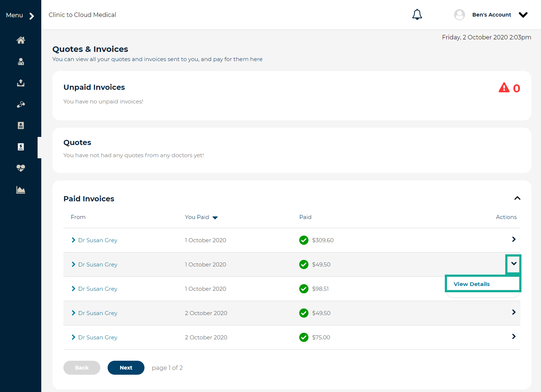This screenshot has width=541, height=392.
Task: Collapse the Paid Invoices section
Action: (x=517, y=198)
